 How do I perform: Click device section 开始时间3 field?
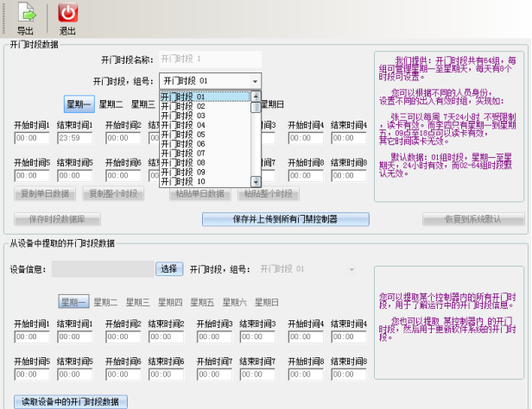pos(214,337)
